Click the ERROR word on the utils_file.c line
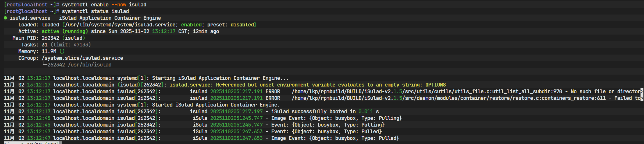 [x=273, y=91]
